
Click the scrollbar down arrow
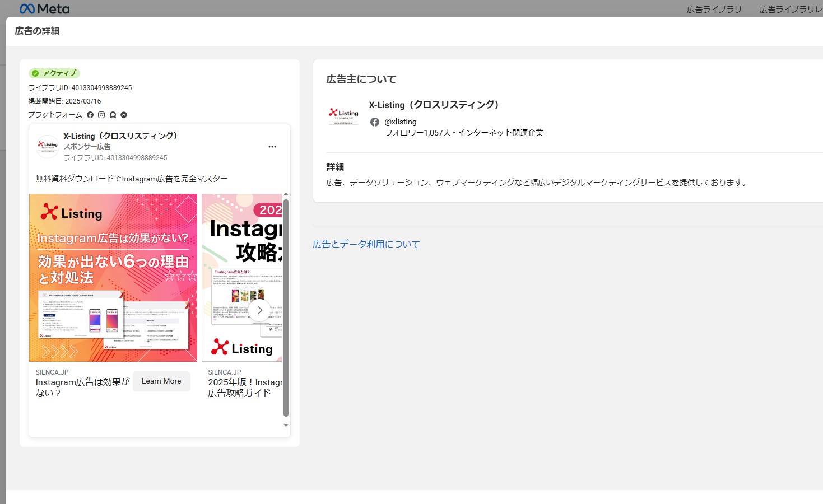click(x=286, y=425)
